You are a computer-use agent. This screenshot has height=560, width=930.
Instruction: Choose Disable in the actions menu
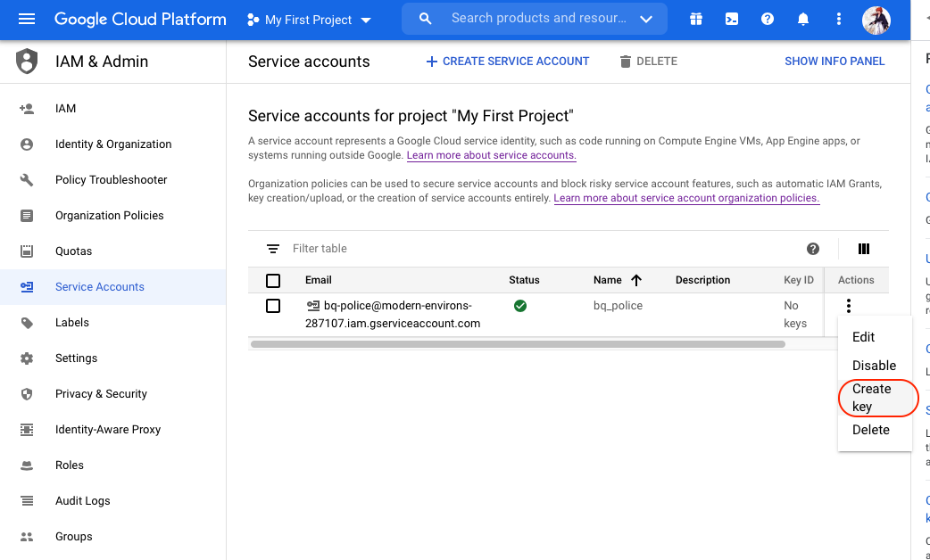[874, 366]
